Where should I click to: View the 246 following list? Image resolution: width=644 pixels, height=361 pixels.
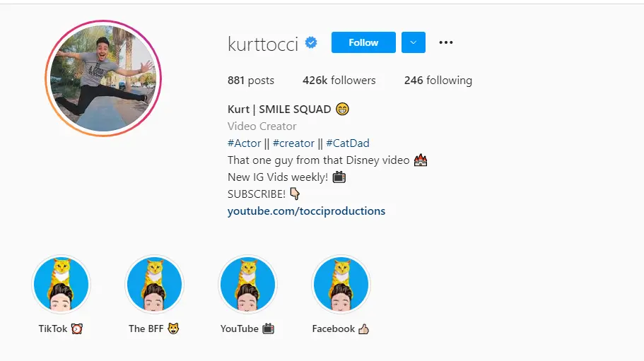pyautogui.click(x=438, y=81)
